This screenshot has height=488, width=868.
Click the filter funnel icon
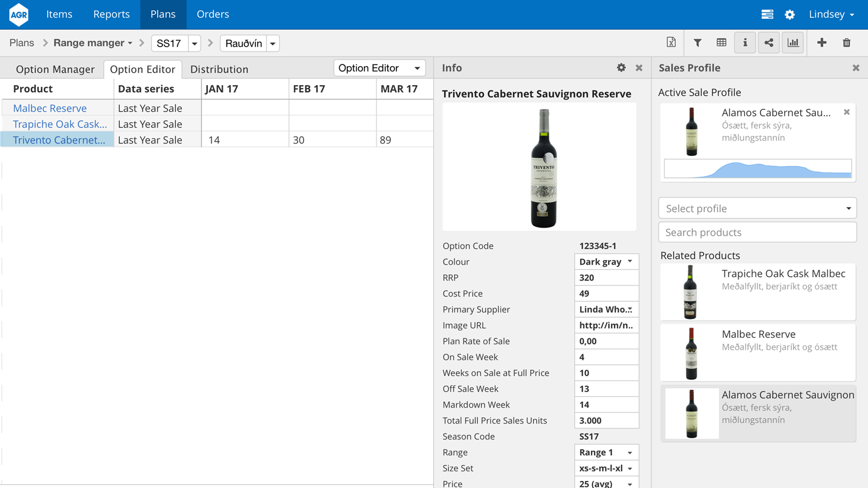click(x=698, y=43)
